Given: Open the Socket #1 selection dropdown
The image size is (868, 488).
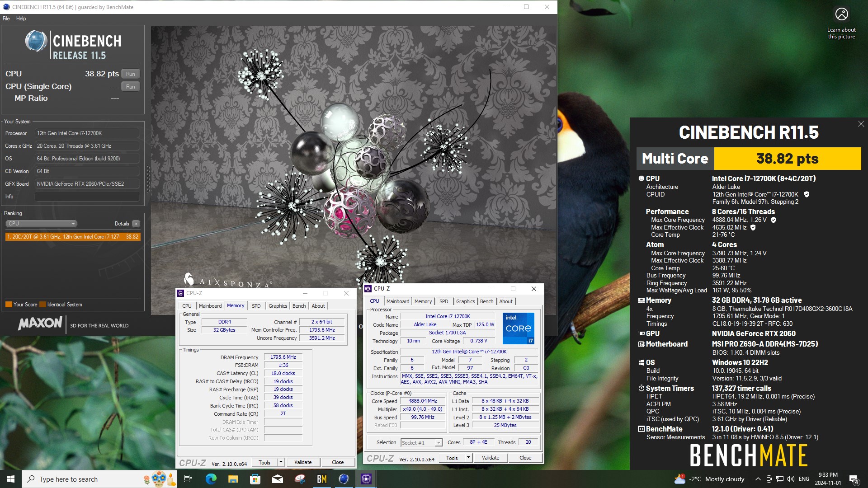Looking at the screenshot, I should click(x=421, y=443).
